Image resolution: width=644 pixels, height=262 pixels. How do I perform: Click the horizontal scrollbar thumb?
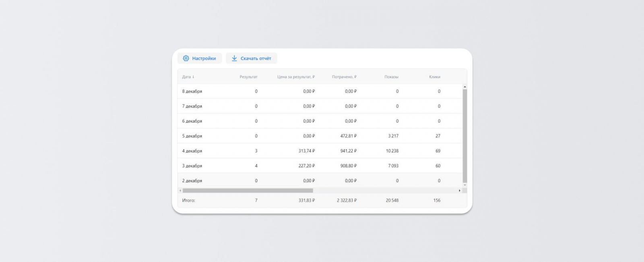pyautogui.click(x=248, y=191)
